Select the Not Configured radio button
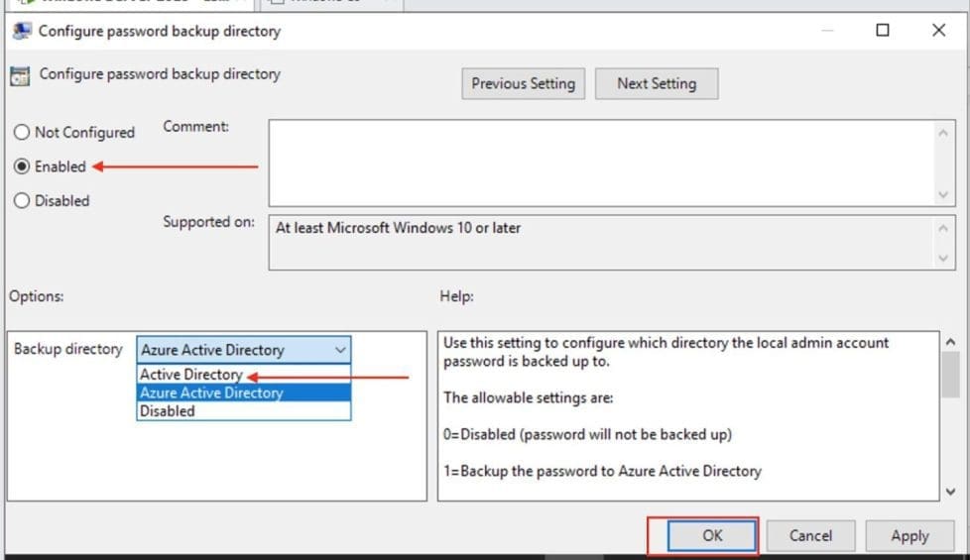970x560 pixels. pyautogui.click(x=22, y=132)
